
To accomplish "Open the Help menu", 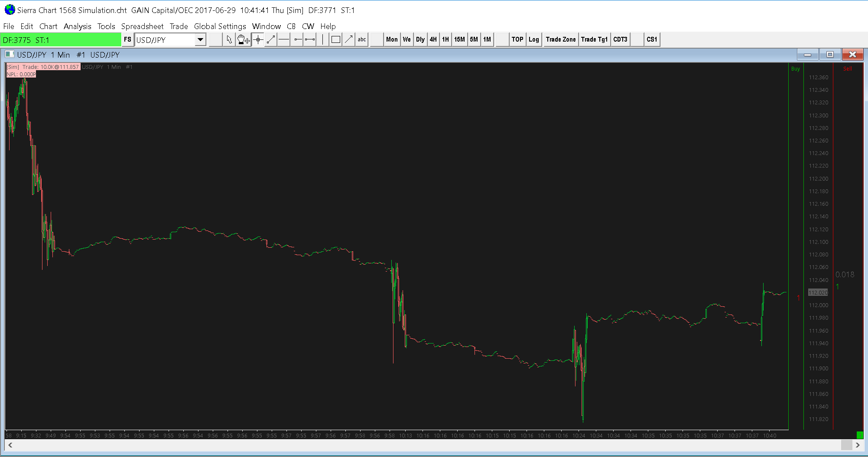I will (x=328, y=26).
